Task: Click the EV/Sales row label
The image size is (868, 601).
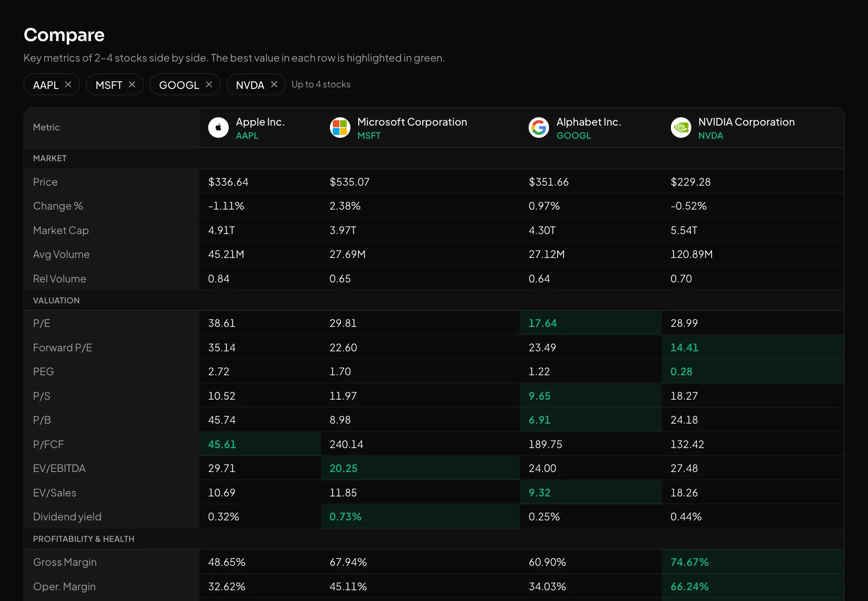Action: pos(55,493)
